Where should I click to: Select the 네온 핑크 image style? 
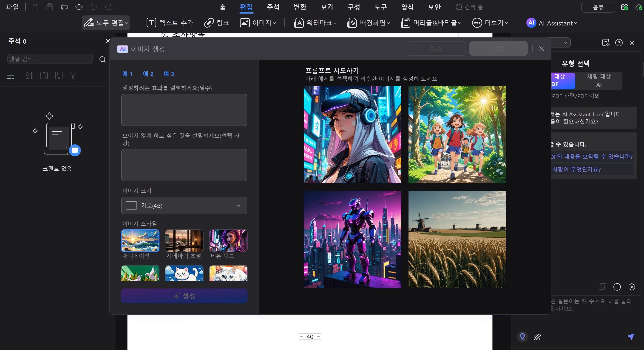click(x=228, y=241)
